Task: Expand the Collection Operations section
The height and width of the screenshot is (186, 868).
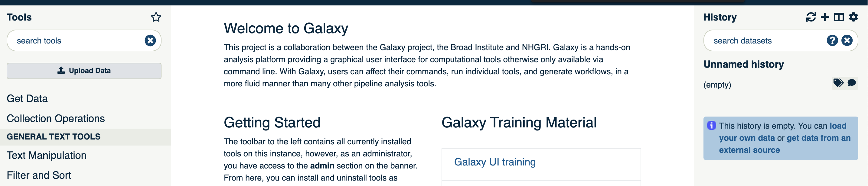Action: click(x=56, y=118)
